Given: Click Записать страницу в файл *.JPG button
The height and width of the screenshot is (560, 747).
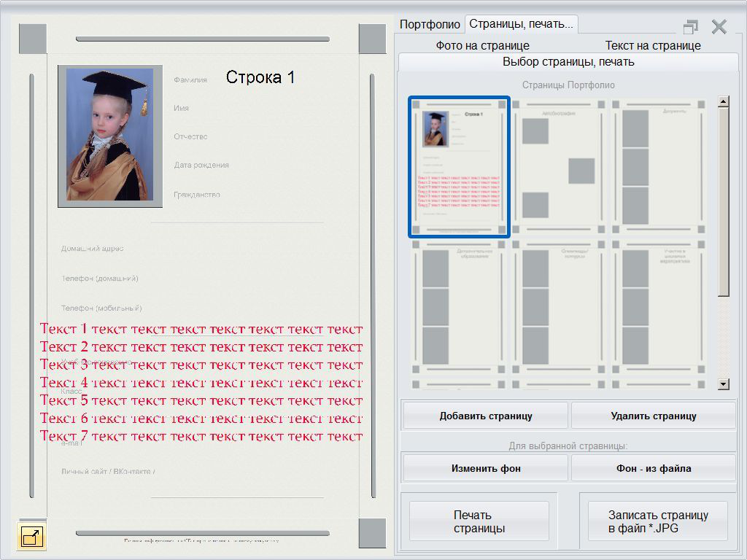Looking at the screenshot, I should click(657, 521).
